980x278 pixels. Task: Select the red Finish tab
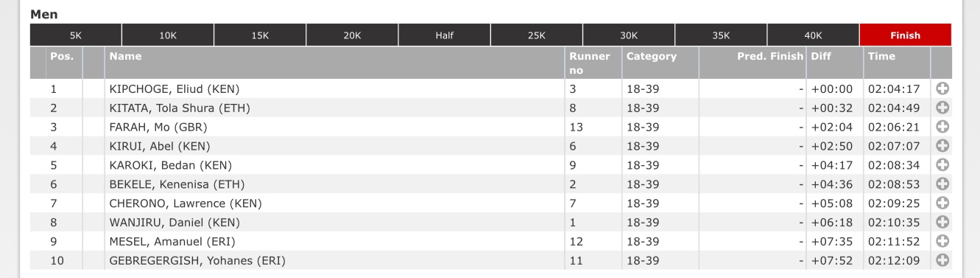coord(906,35)
